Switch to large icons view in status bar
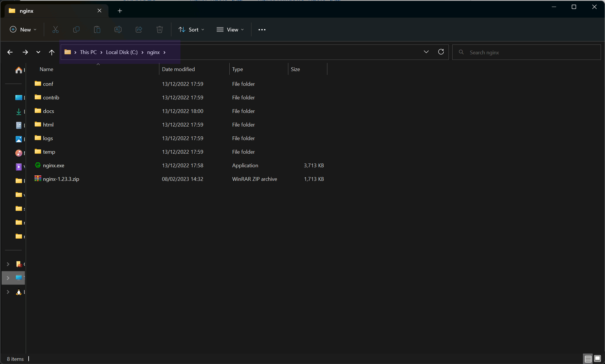This screenshot has height=364, width=605. tap(597, 359)
